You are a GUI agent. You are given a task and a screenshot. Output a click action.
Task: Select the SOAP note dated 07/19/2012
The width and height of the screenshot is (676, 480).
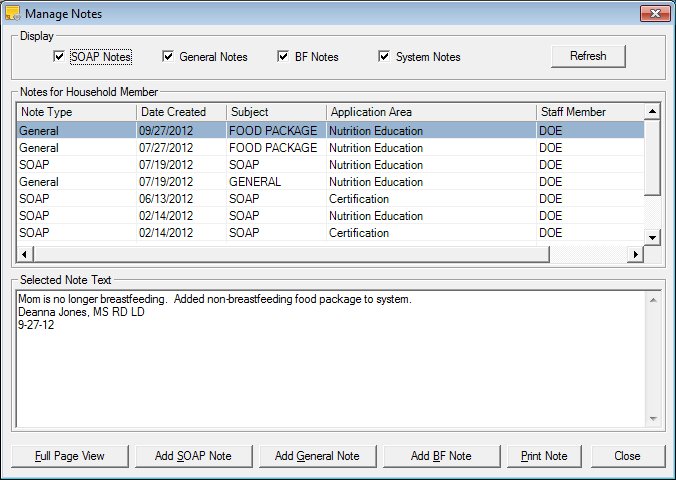(x=331, y=164)
